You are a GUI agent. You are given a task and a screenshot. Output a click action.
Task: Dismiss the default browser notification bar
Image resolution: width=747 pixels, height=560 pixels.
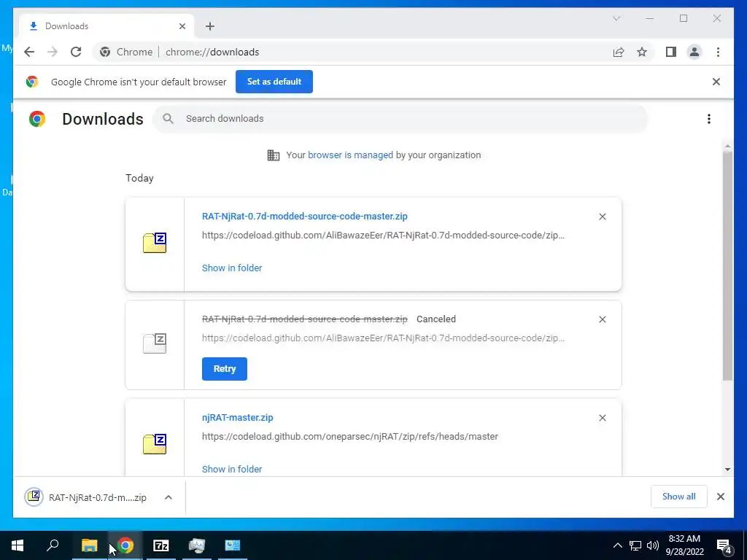(716, 82)
